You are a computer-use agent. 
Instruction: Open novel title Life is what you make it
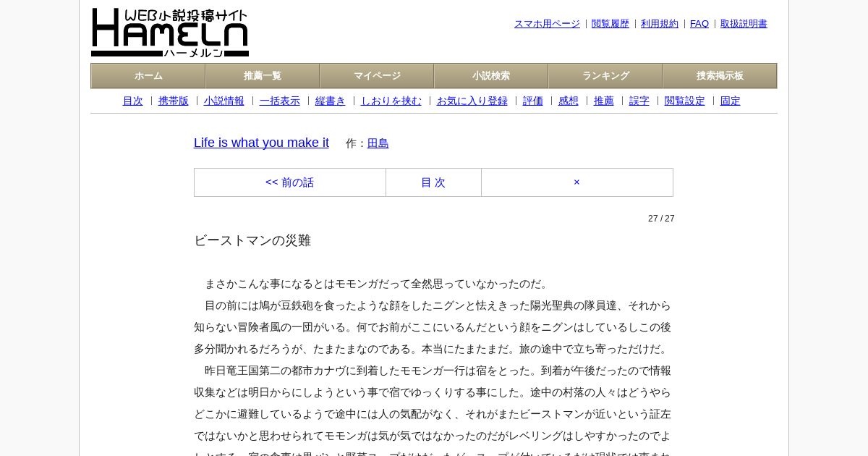pyautogui.click(x=261, y=143)
